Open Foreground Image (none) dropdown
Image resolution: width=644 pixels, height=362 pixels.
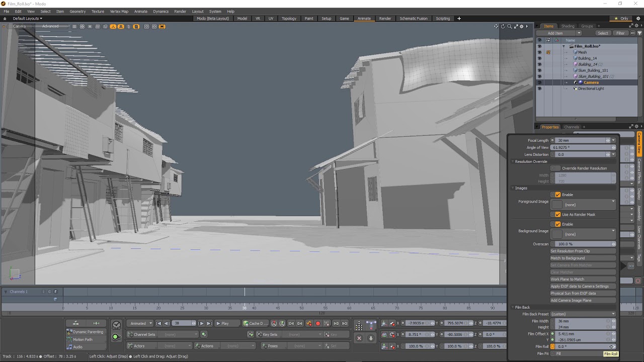tap(583, 205)
